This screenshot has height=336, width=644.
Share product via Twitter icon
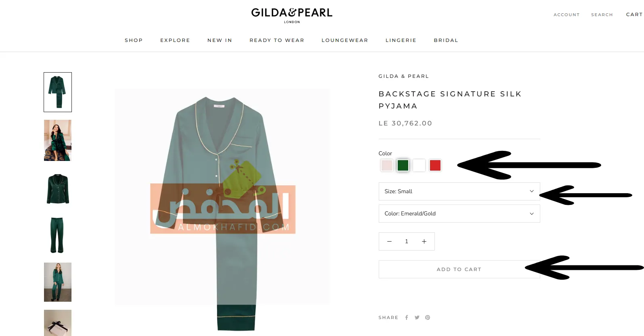click(x=417, y=317)
